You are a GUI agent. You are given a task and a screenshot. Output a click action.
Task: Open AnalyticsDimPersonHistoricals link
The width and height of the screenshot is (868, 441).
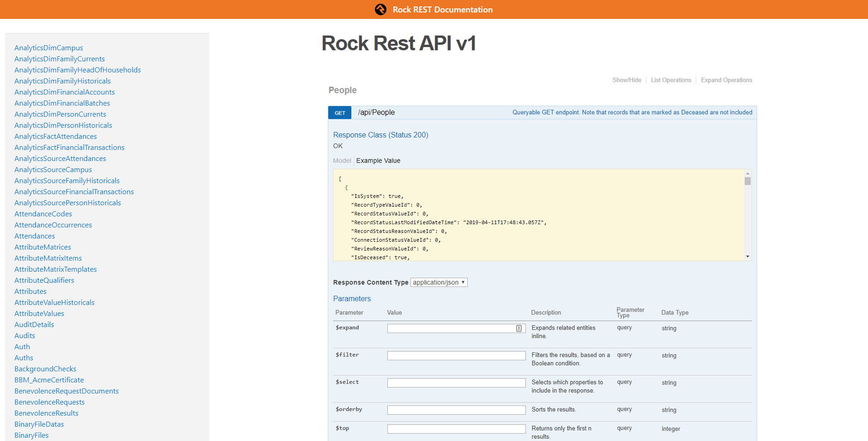(x=63, y=125)
